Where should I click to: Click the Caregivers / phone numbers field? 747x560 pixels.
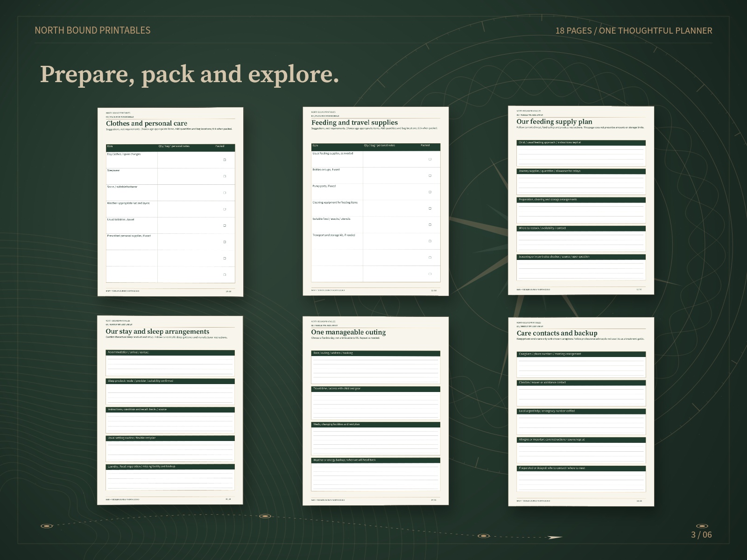coord(581,364)
